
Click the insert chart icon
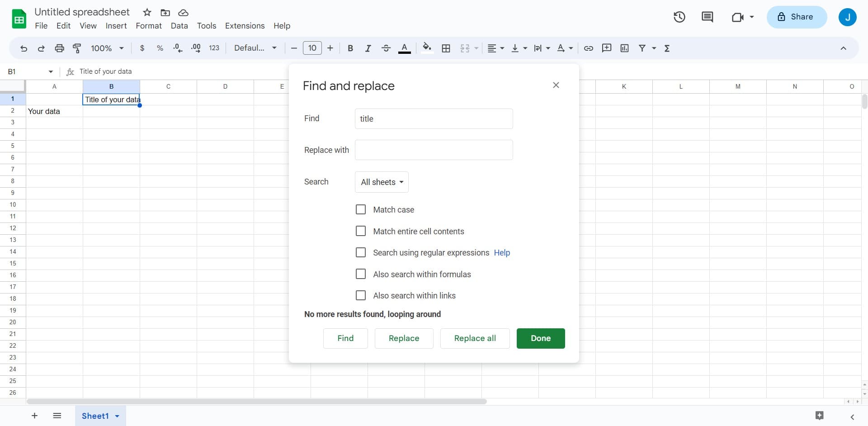tap(624, 48)
